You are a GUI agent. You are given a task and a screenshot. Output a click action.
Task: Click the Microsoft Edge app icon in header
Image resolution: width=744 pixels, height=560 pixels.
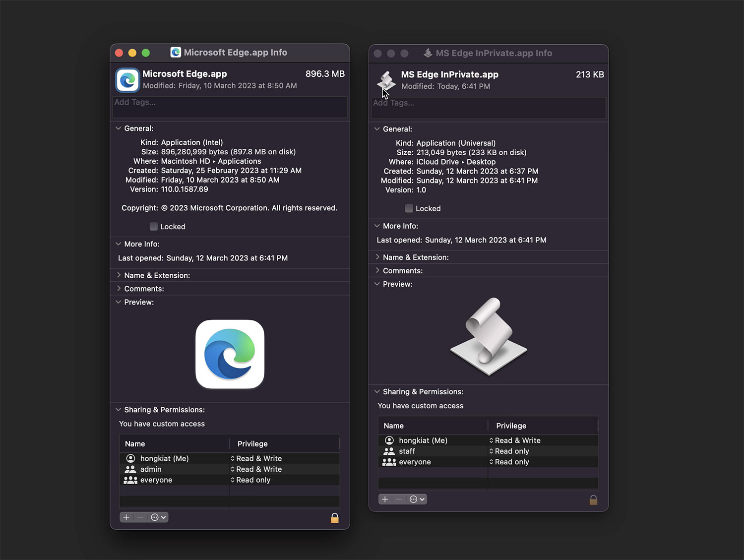[x=127, y=80]
